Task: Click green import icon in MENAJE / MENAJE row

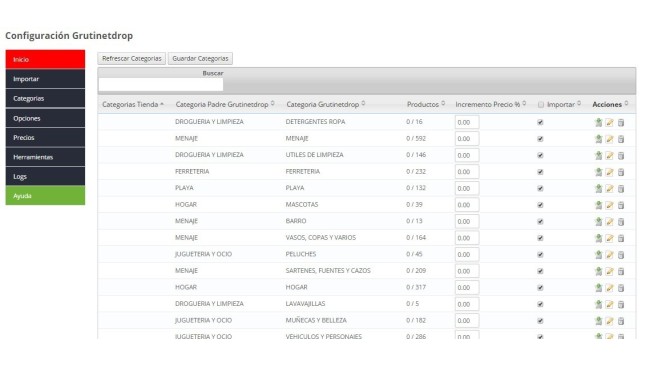Action: point(598,138)
